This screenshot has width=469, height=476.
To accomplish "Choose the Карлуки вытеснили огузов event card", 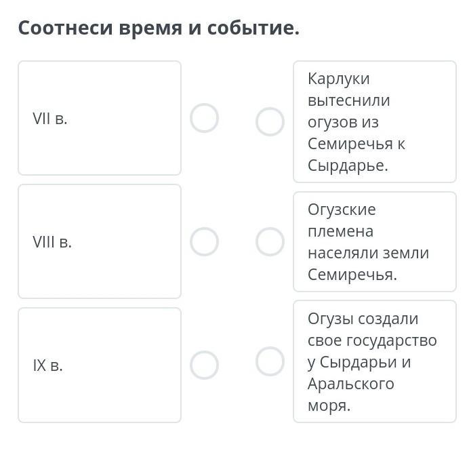I will point(374,122).
